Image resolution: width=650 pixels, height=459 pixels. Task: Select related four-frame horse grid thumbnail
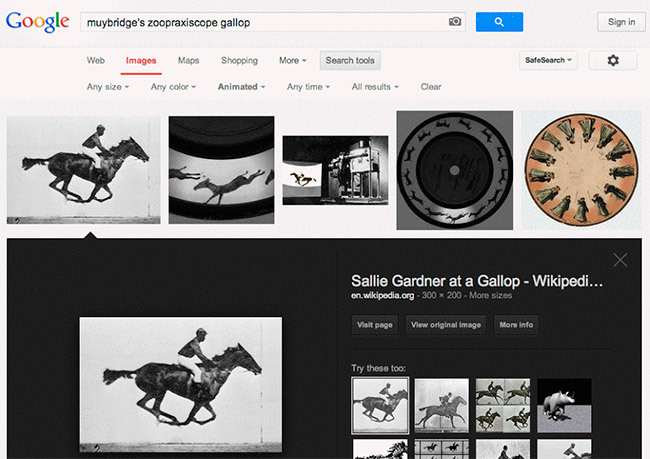pyautogui.click(x=503, y=406)
